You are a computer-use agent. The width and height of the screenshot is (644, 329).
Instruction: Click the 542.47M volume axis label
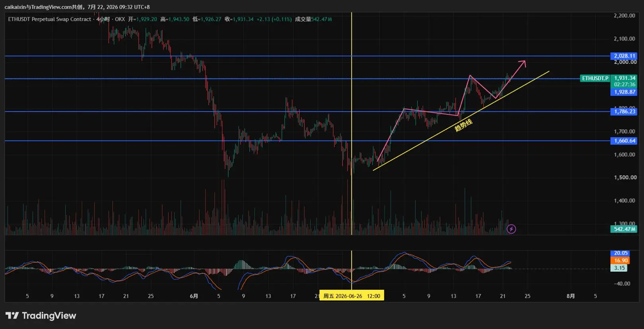(x=624, y=229)
